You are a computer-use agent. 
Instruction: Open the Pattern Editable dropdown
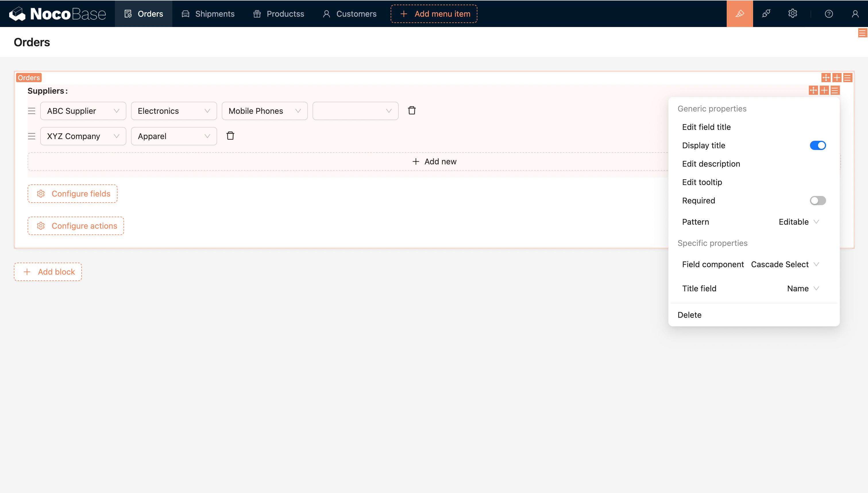tap(798, 222)
